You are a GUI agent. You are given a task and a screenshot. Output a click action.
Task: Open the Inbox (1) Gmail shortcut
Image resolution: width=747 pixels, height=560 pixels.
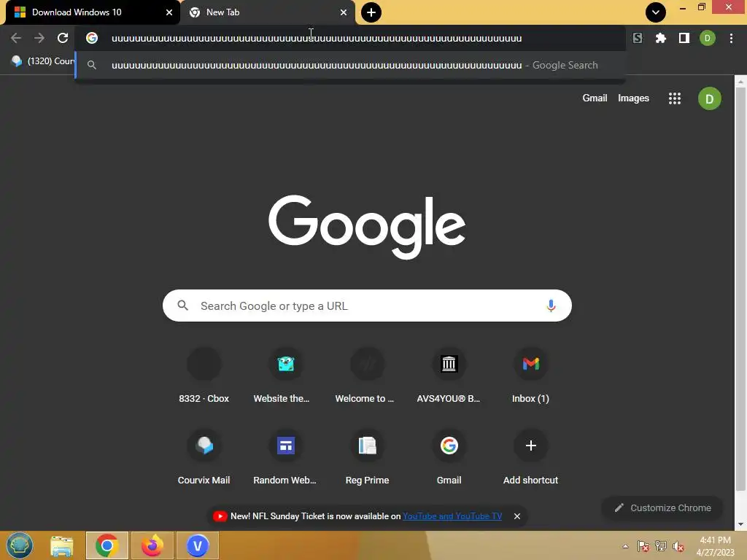pyautogui.click(x=531, y=376)
